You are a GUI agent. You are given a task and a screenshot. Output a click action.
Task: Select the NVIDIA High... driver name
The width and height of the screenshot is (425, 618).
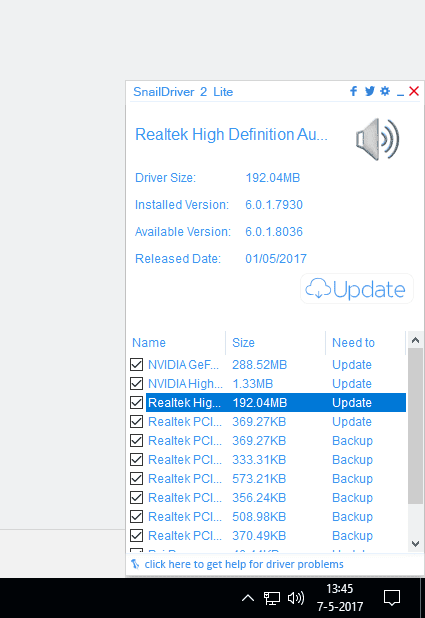click(185, 383)
